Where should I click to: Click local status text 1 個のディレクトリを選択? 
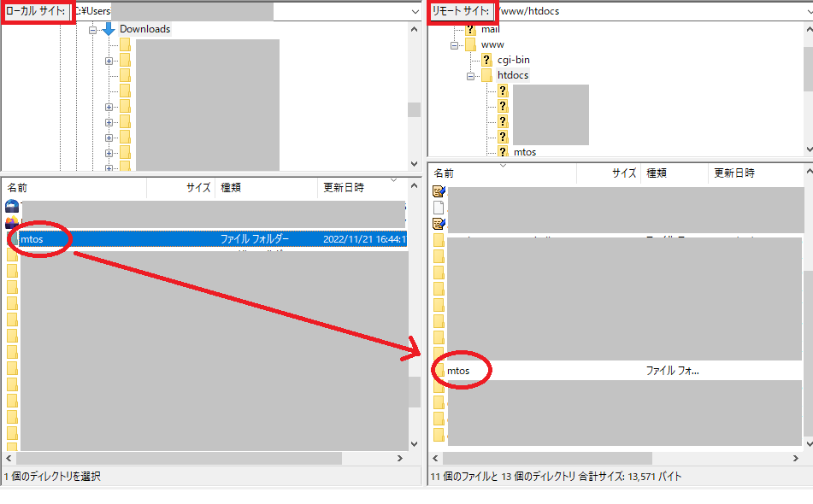coord(52,477)
